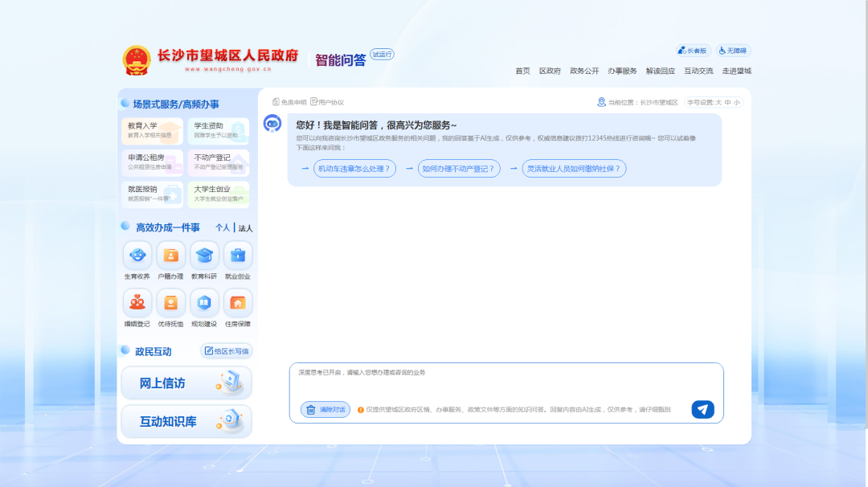The width and height of the screenshot is (868, 487).
Task: Open the 不动产登记 scenario card
Action: 219,162
